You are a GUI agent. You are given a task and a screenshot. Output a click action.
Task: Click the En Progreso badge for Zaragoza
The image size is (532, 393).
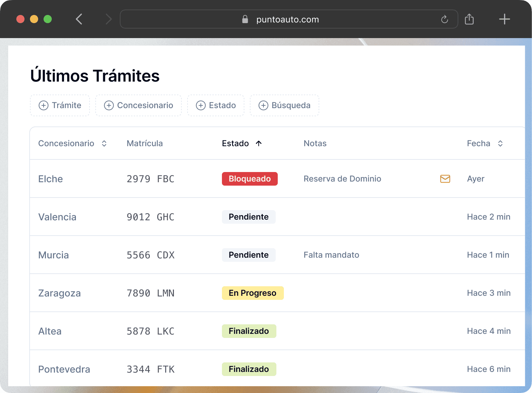[x=253, y=293]
